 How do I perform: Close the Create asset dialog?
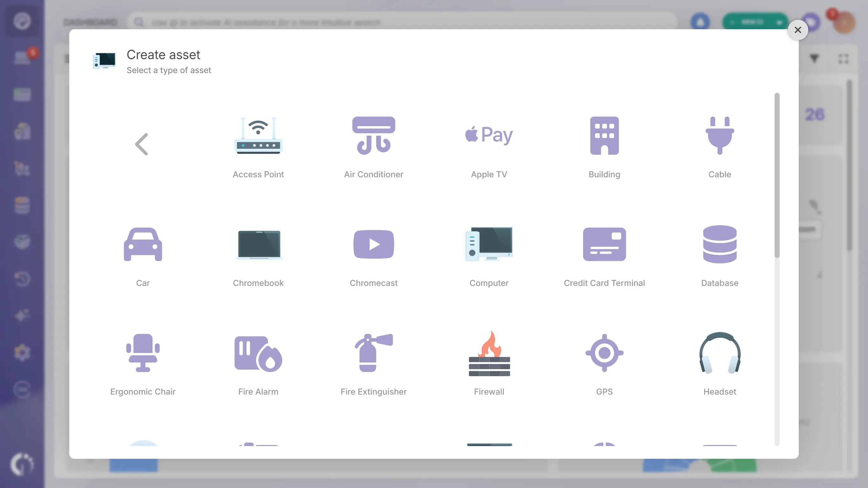pos(797,30)
